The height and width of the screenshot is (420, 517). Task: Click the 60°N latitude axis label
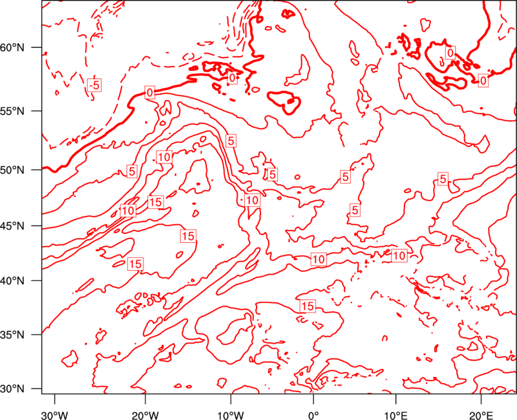coord(12,48)
